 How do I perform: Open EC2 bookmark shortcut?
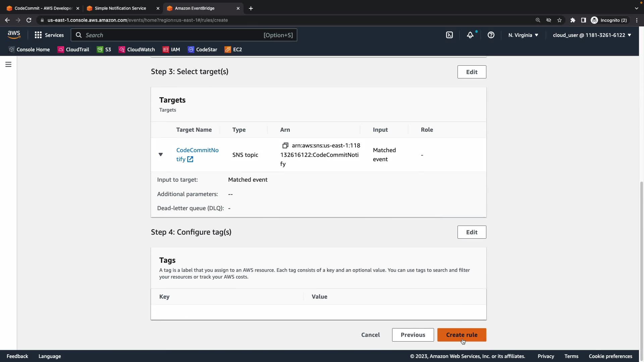233,50
